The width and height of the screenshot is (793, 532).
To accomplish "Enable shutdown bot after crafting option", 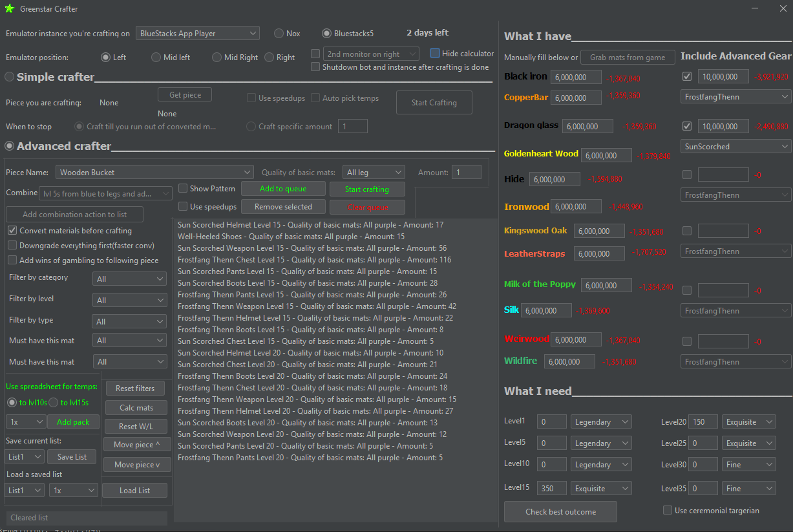I will 315,67.
